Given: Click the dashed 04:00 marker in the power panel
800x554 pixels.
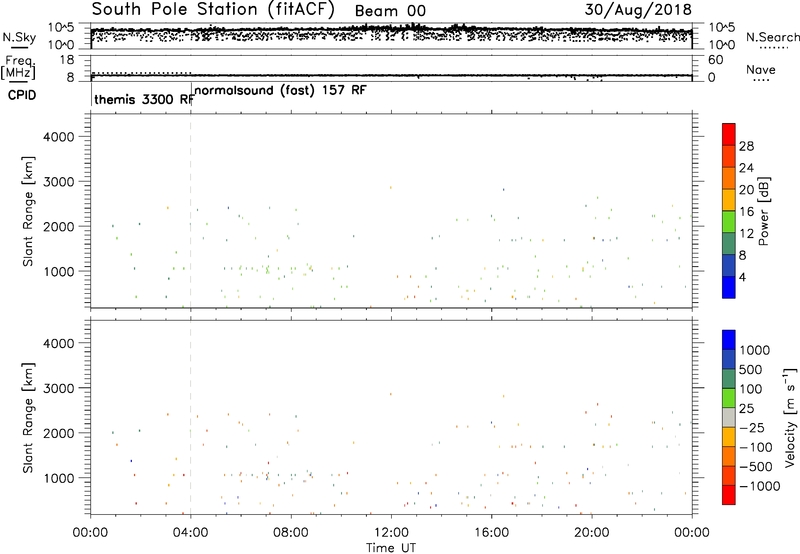Looking at the screenshot, I should pyautogui.click(x=190, y=211).
